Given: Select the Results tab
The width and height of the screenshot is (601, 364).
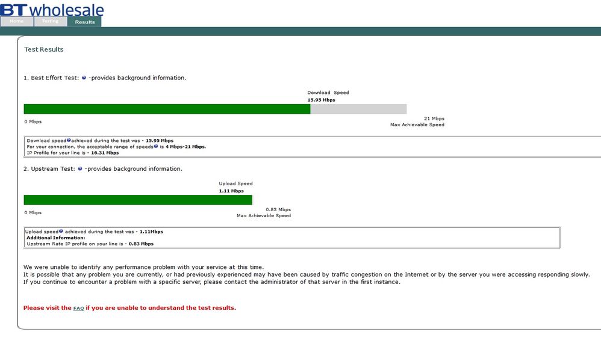Looking at the screenshot, I should pyautogui.click(x=85, y=22).
